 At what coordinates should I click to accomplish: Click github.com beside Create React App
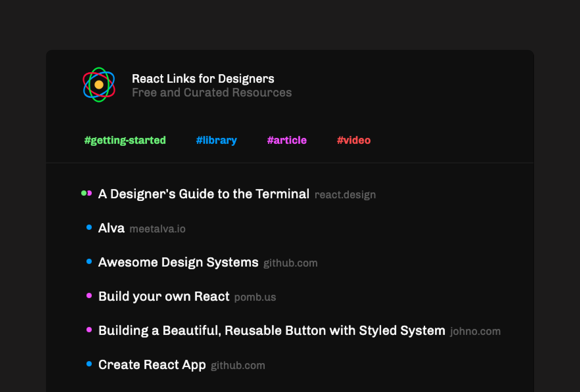(238, 365)
